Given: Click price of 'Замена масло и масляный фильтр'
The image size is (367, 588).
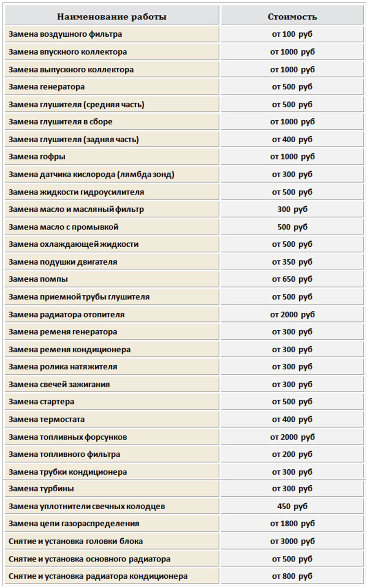Looking at the screenshot, I should tap(292, 209).
